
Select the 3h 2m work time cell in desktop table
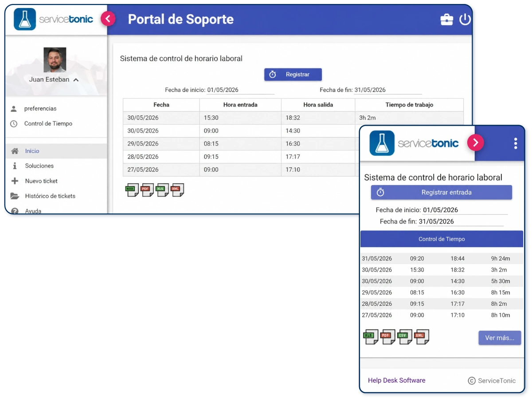[x=409, y=118]
